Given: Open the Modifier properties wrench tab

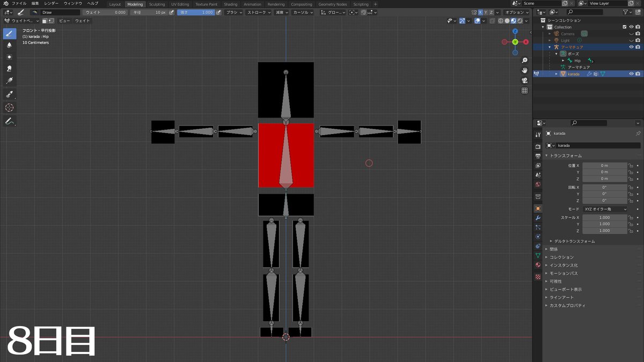Looking at the screenshot, I should coord(538,218).
